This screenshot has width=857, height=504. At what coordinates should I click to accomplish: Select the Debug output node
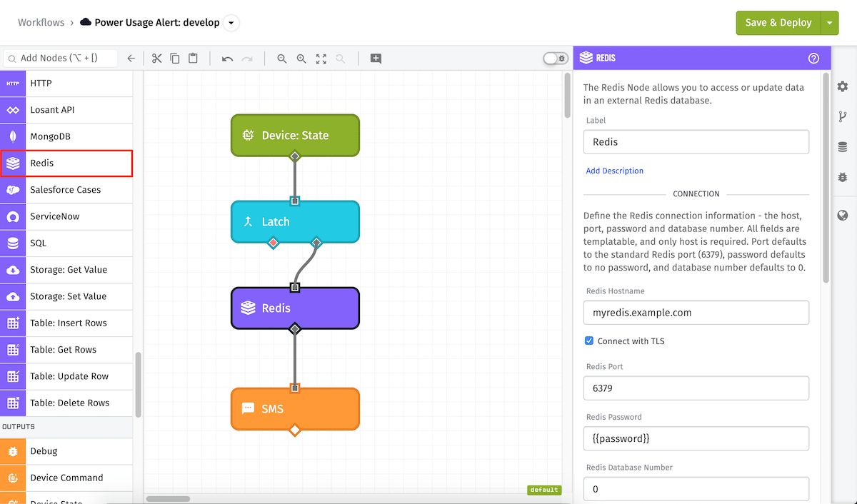pos(66,451)
